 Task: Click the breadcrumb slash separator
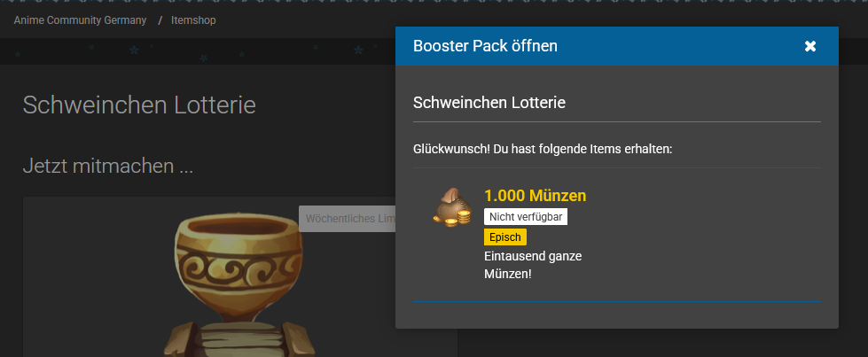click(160, 20)
